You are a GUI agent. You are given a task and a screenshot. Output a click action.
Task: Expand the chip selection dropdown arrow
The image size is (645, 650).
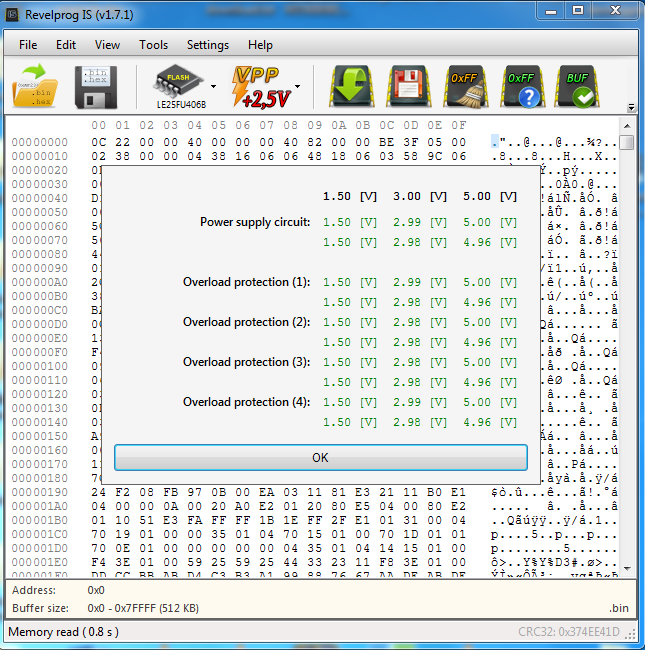click(213, 88)
